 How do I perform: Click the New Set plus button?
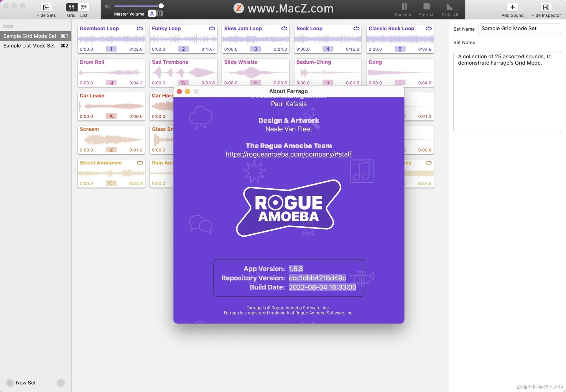click(10, 383)
